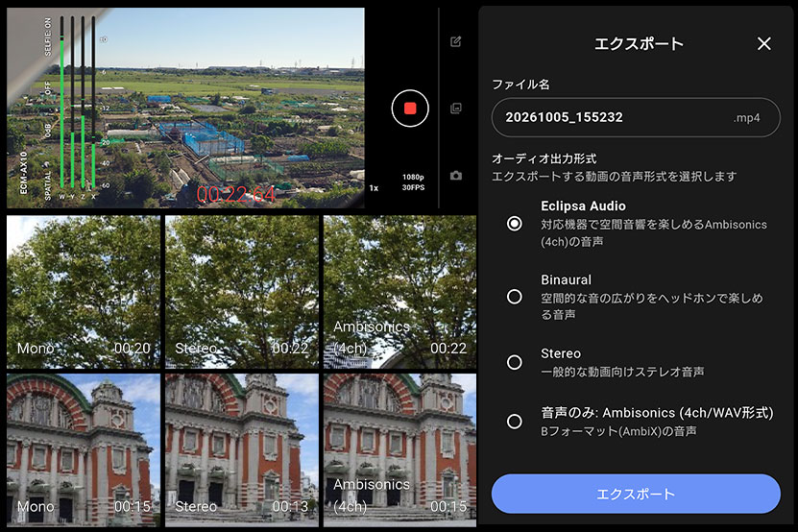Tap the 1080p 30FPS resolution setting
The height and width of the screenshot is (532, 798).
[x=413, y=182]
